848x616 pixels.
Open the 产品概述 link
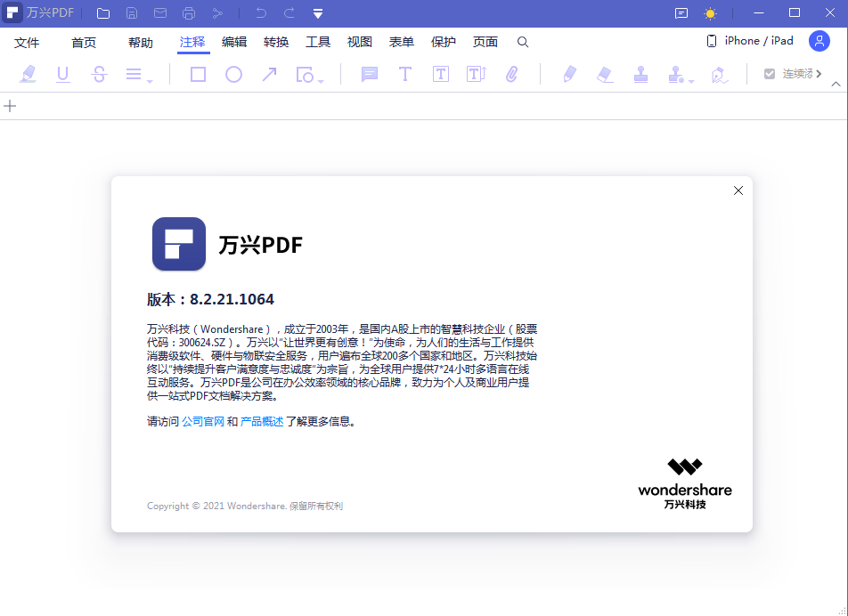coord(262,421)
